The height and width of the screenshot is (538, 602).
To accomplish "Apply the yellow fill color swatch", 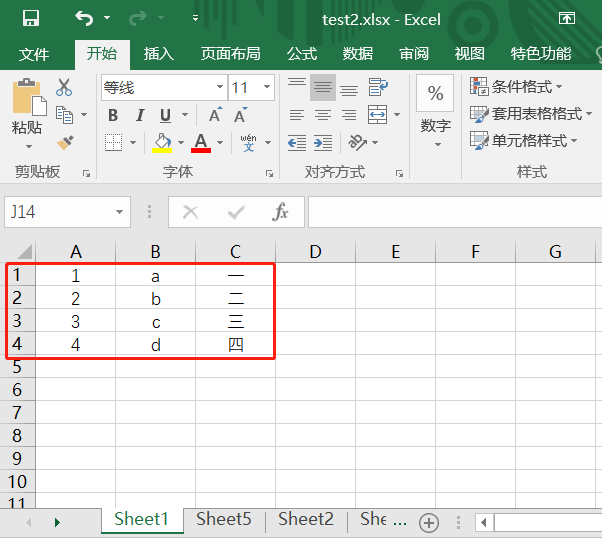I will [162, 142].
